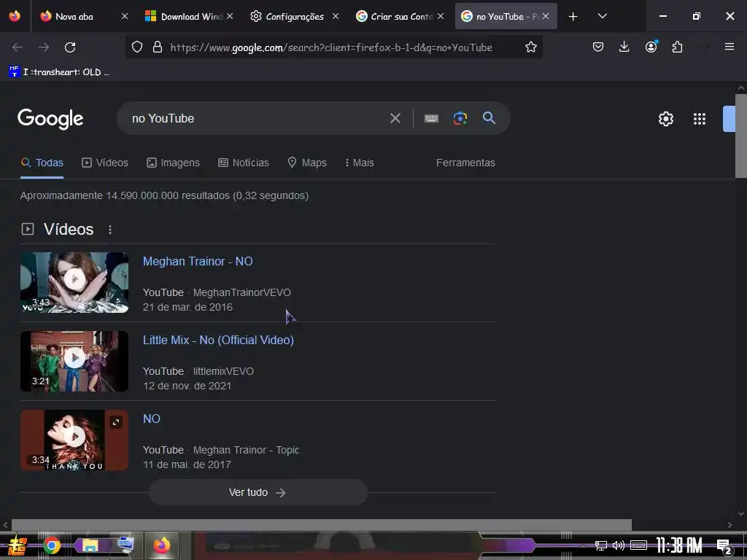
Task: Open Google virtual keyboard icon
Action: coord(431,118)
